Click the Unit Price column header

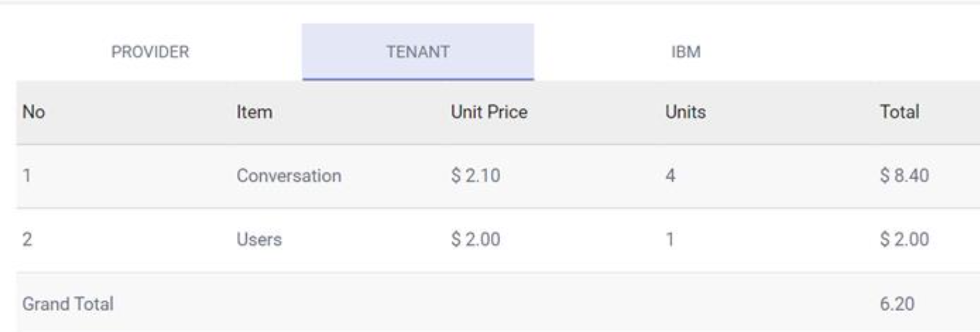[489, 112]
